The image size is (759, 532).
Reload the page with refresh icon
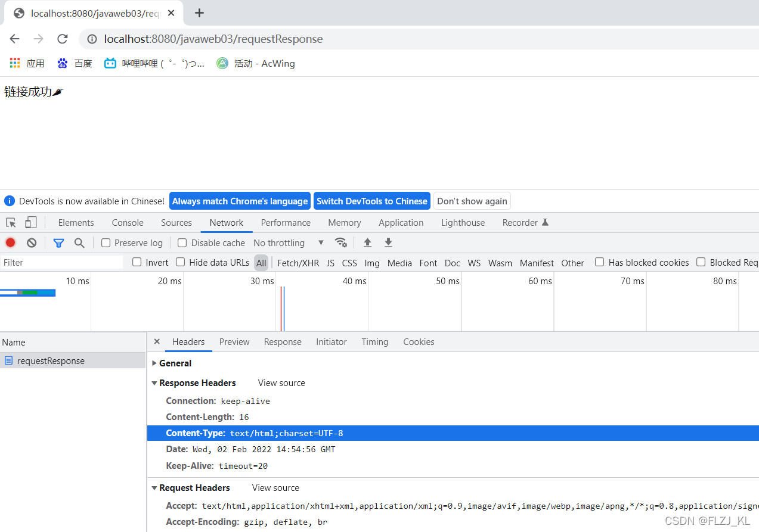(x=62, y=39)
